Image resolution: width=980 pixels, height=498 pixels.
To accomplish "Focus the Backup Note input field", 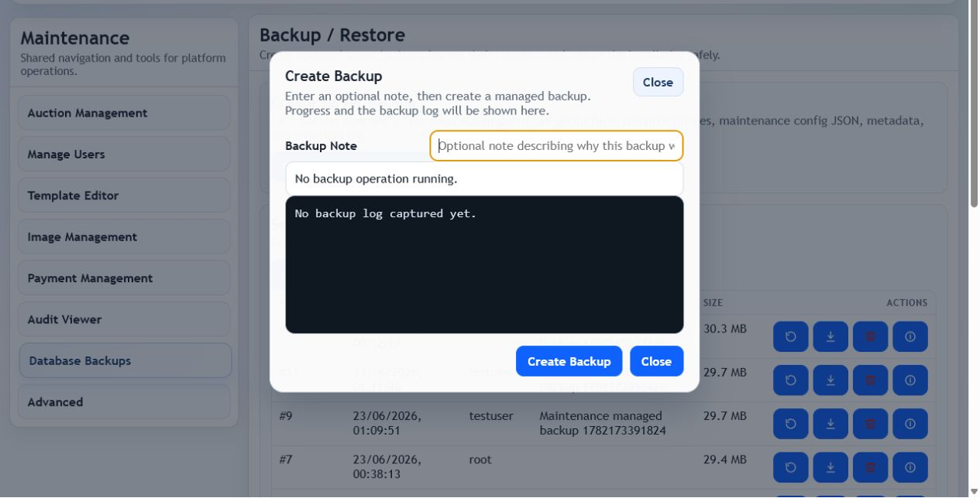I will (556, 145).
